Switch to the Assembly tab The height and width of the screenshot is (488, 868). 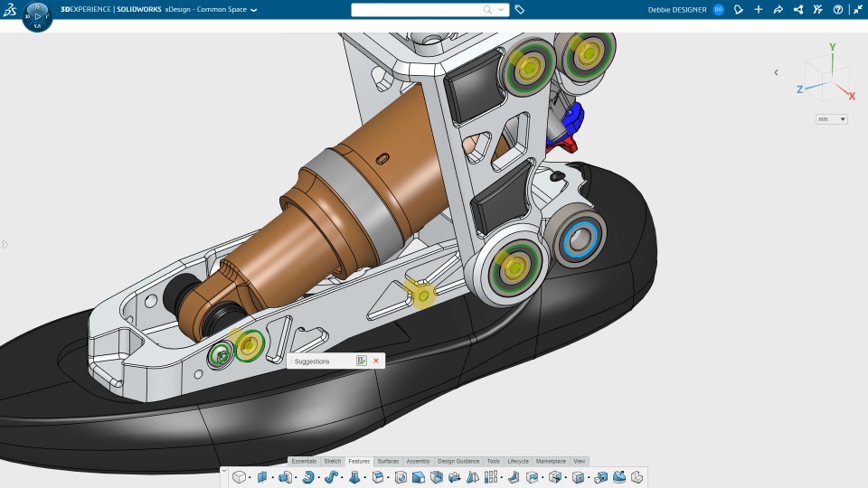[418, 461]
